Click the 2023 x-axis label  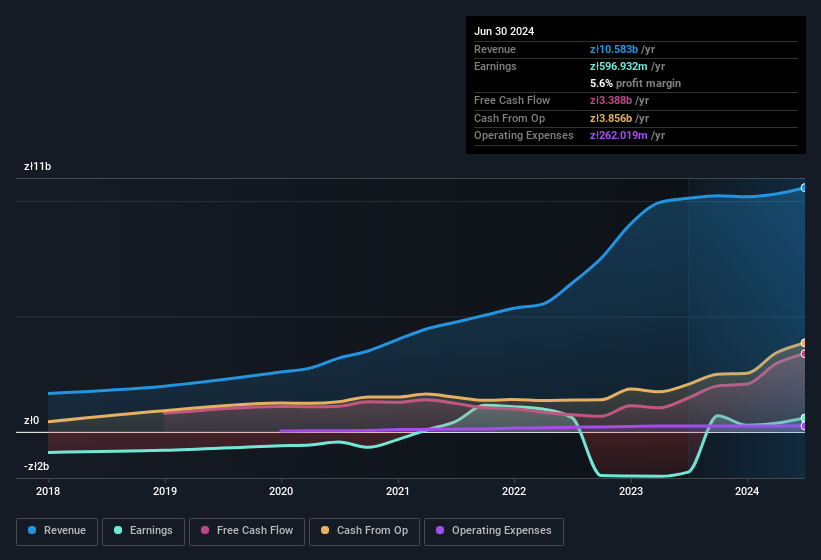[x=631, y=491]
